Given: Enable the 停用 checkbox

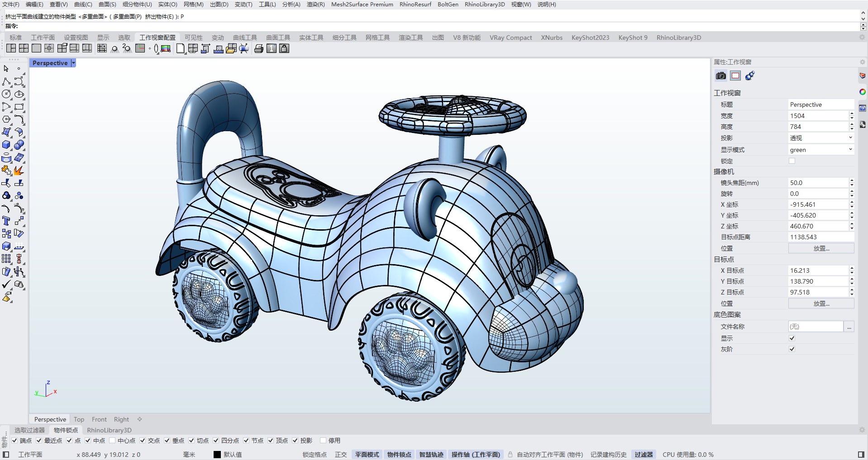Looking at the screenshot, I should pos(323,441).
